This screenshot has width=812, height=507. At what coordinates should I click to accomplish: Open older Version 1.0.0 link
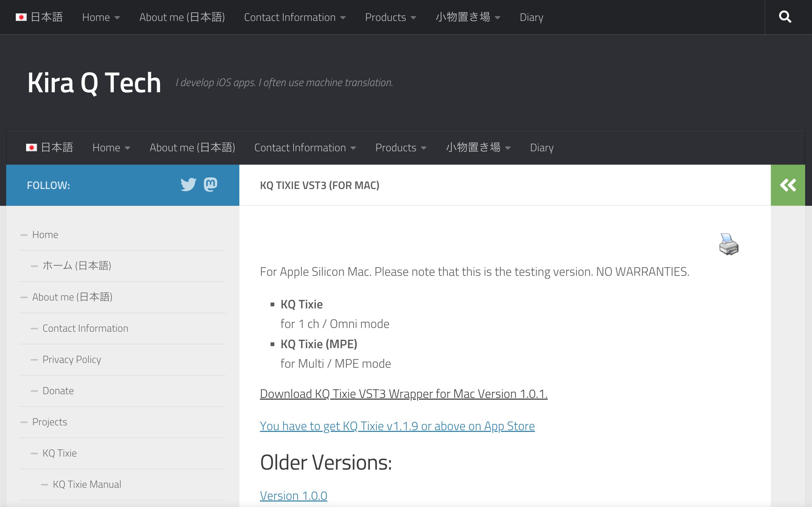pos(294,496)
